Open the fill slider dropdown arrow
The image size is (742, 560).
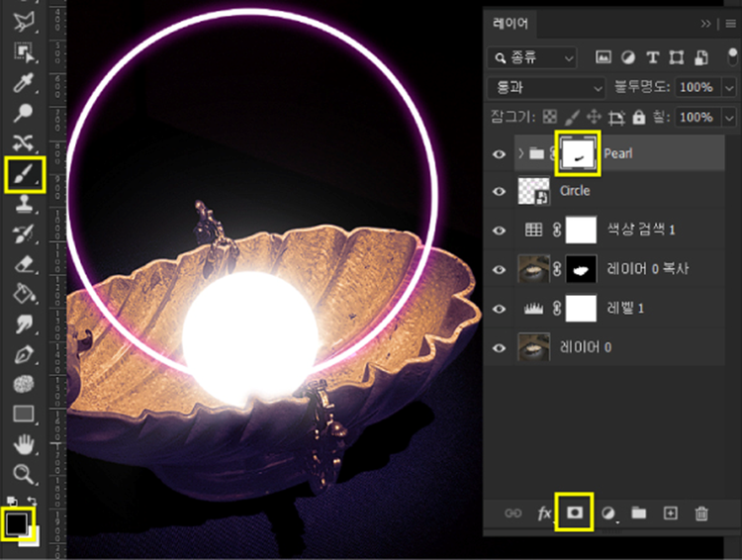click(x=729, y=118)
